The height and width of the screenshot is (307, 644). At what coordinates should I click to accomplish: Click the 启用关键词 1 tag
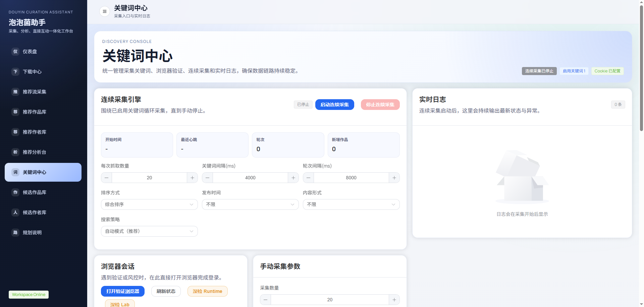tap(574, 71)
